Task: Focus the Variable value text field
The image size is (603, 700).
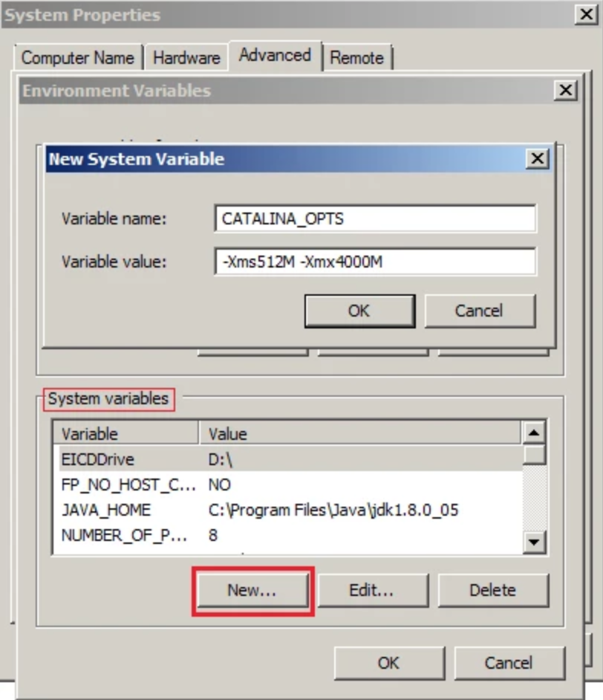Action: click(x=374, y=262)
